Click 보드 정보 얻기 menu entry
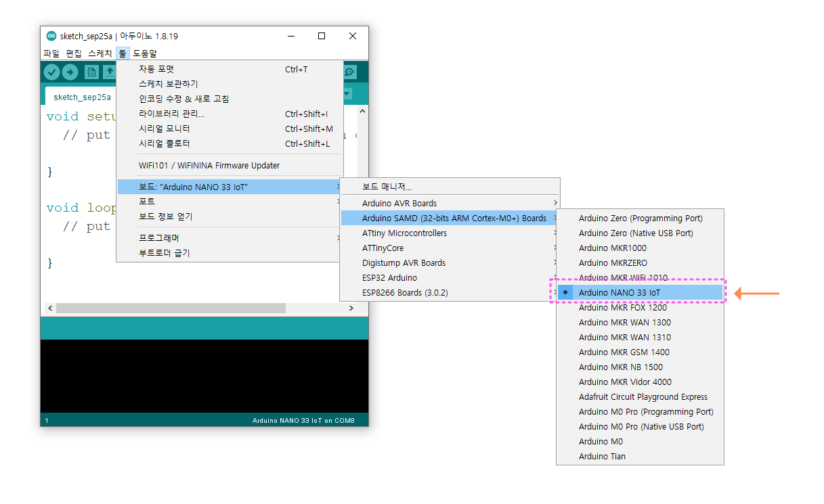824x504 pixels. (230, 216)
